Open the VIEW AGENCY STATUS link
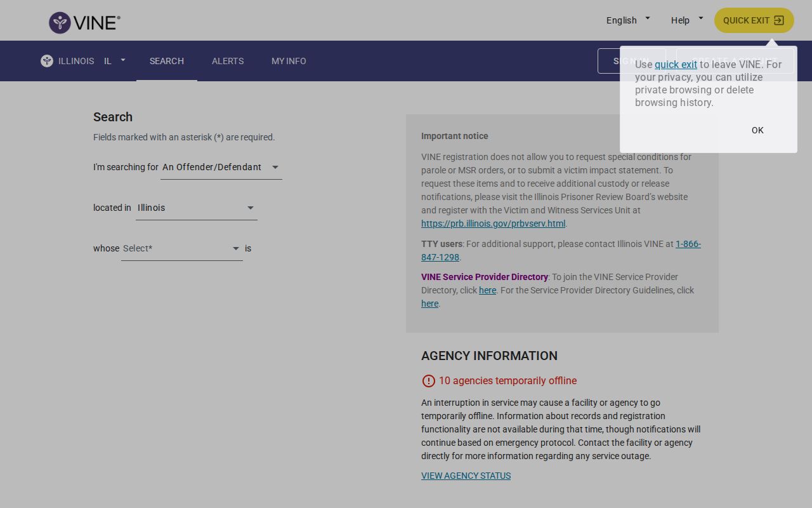The height and width of the screenshot is (508, 812). 466,476
